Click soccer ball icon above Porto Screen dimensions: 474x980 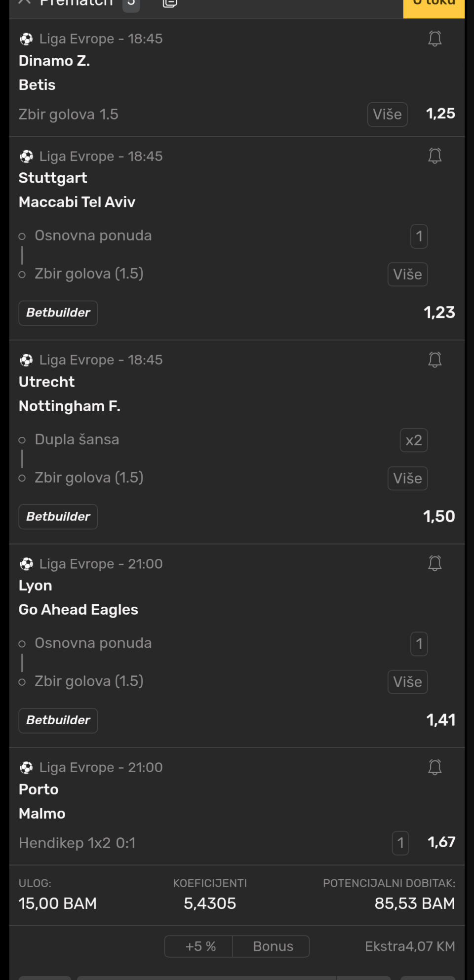[26, 768]
